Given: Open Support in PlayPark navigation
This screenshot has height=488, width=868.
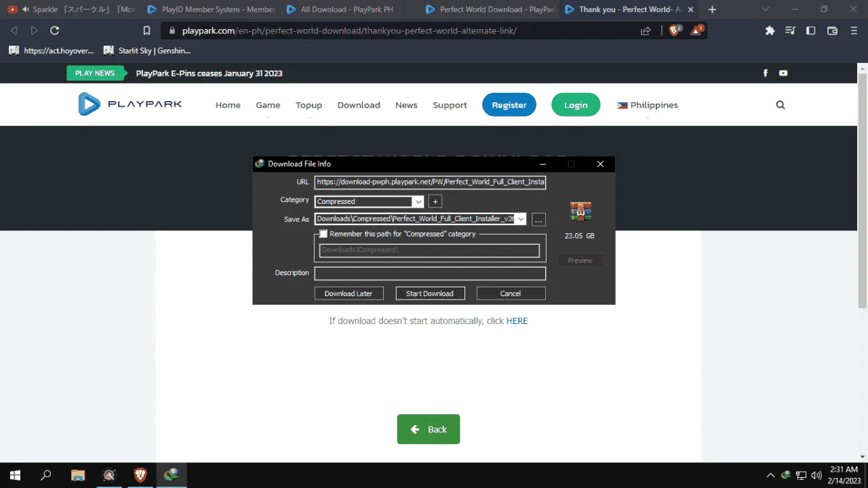Looking at the screenshot, I should click(450, 105).
